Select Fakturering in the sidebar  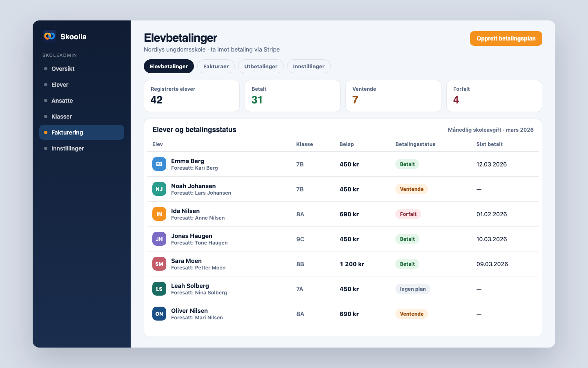coord(82,132)
